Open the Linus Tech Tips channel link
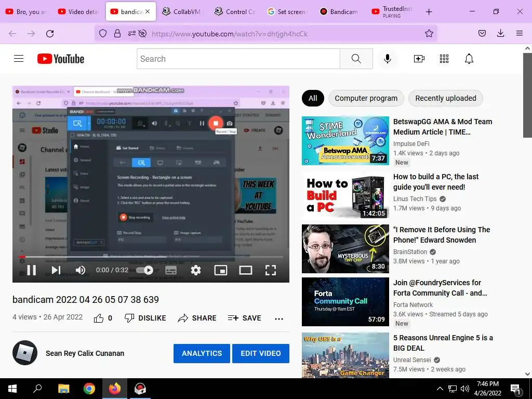 (x=415, y=199)
